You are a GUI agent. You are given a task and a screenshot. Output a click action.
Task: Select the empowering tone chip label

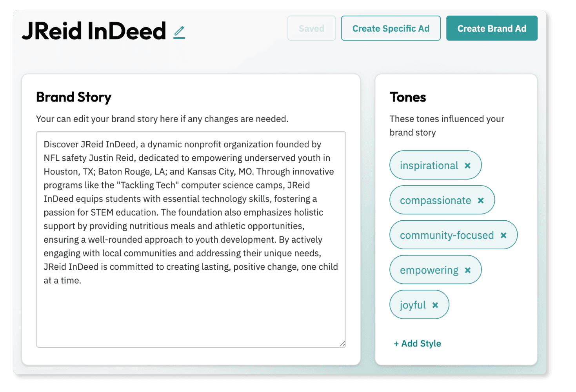[429, 270]
